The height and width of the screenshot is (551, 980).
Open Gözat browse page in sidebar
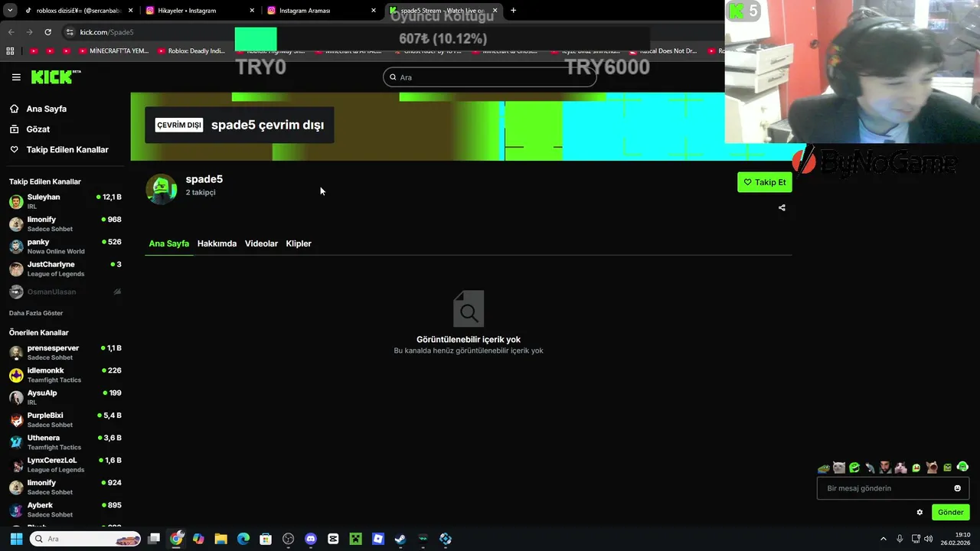pos(38,129)
